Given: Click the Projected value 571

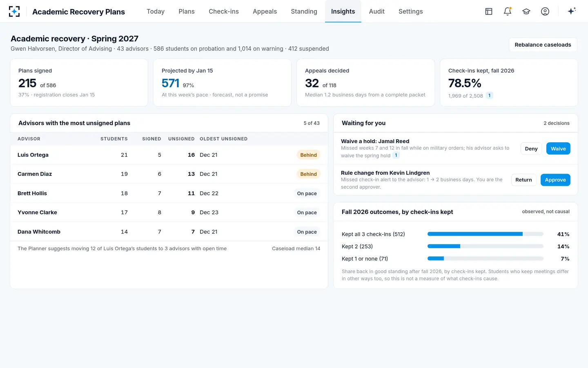Looking at the screenshot, I should [171, 83].
